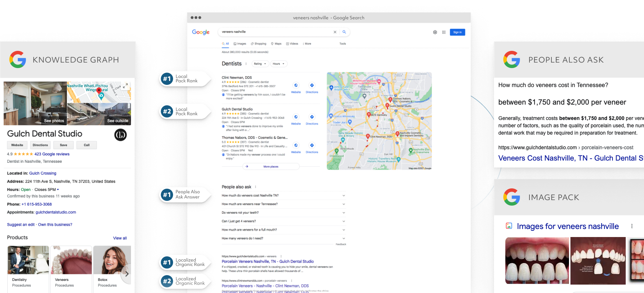Click the People Also Ask Google G logo

click(x=512, y=60)
